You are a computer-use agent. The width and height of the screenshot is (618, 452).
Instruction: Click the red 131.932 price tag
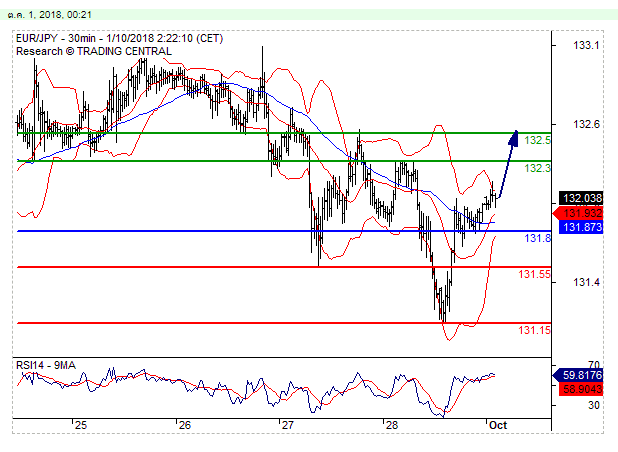pos(579,214)
